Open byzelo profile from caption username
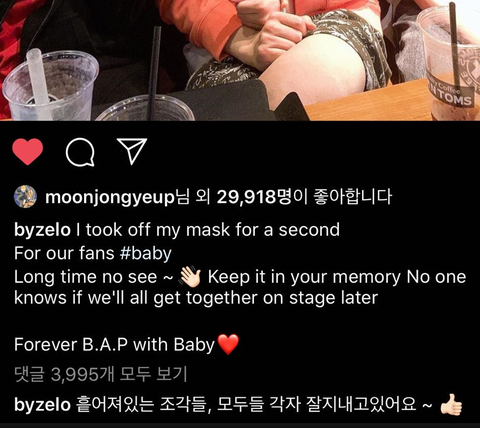This screenshot has height=428, width=480. (42, 230)
